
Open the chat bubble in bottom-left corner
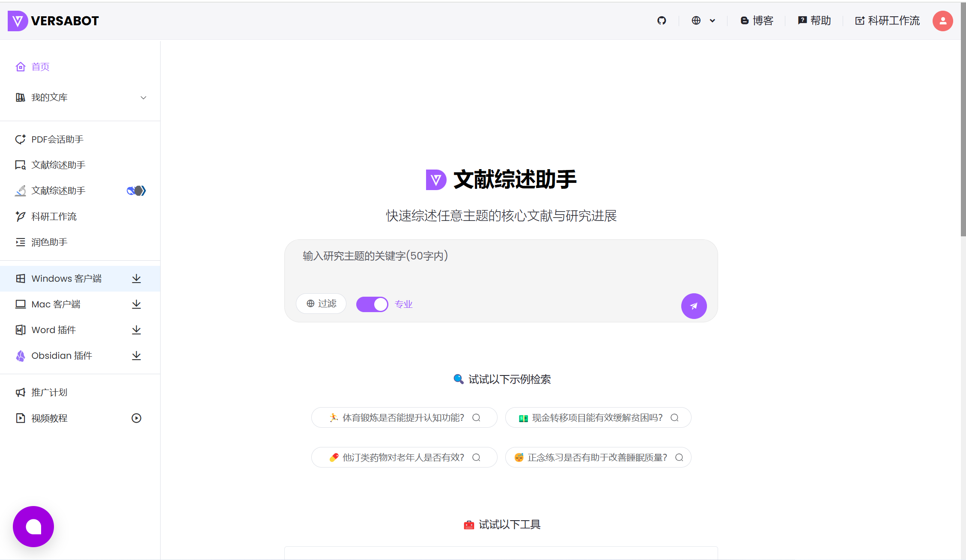pyautogui.click(x=33, y=527)
